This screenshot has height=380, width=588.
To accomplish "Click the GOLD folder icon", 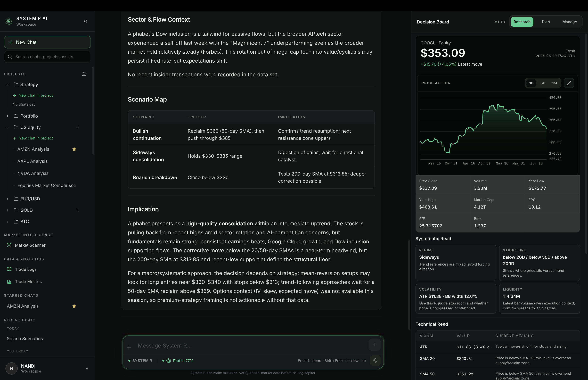I will (x=16, y=210).
